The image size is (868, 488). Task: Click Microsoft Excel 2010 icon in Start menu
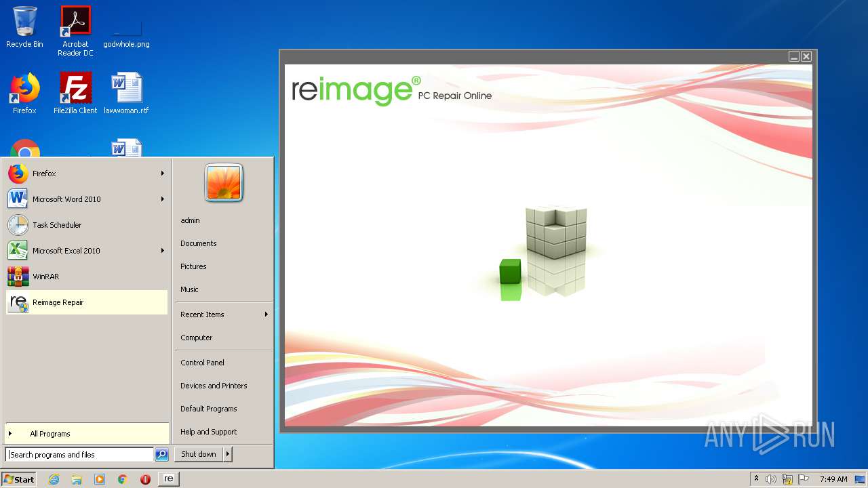pos(18,251)
